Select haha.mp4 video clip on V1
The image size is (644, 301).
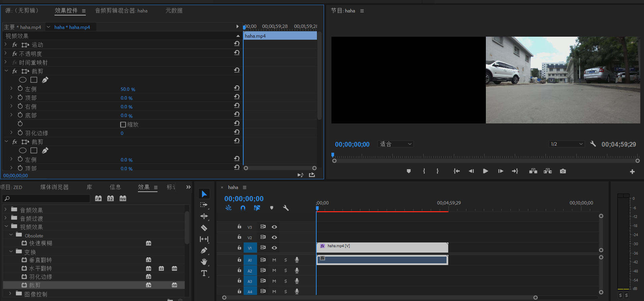382,248
